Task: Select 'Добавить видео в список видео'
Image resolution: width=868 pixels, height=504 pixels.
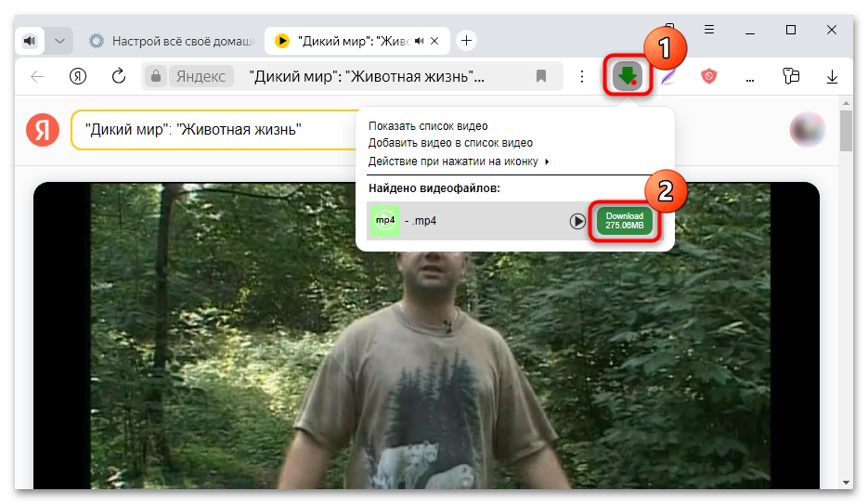Action: [x=450, y=143]
